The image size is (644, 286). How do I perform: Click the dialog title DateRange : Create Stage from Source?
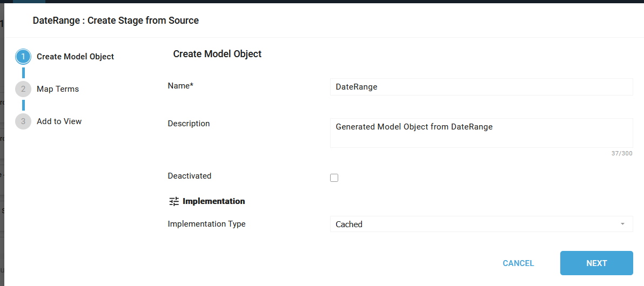116,21
